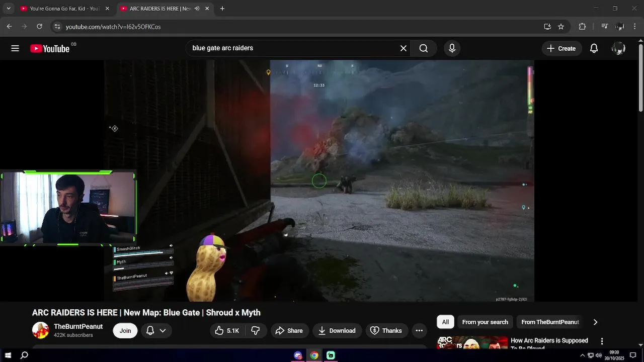Start voice search with the microphone
Viewport: 644px width, 362px height.
click(x=452, y=48)
